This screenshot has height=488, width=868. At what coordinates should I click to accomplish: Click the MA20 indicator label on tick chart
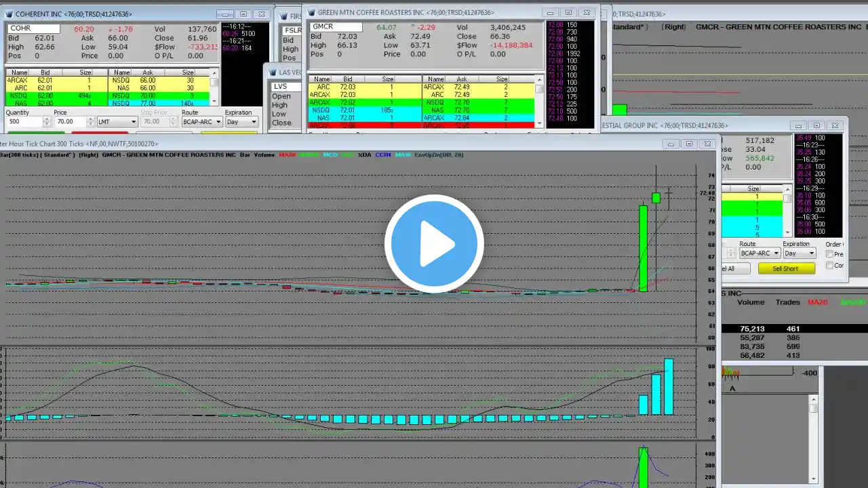click(287, 155)
